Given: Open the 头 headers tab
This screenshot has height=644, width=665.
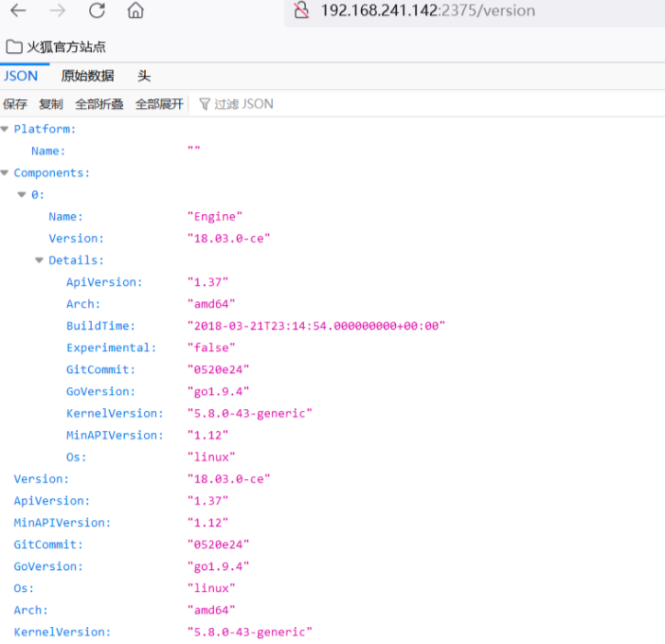Looking at the screenshot, I should [144, 76].
